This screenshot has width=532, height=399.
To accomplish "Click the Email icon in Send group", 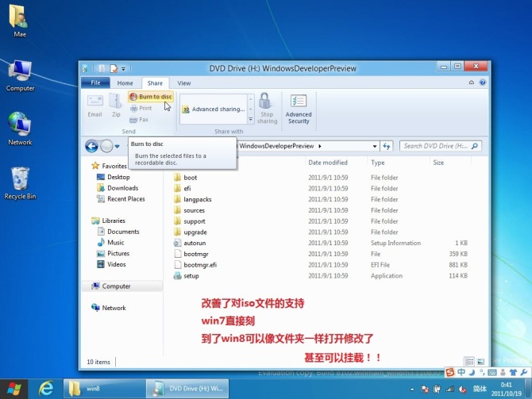I will pyautogui.click(x=95, y=106).
